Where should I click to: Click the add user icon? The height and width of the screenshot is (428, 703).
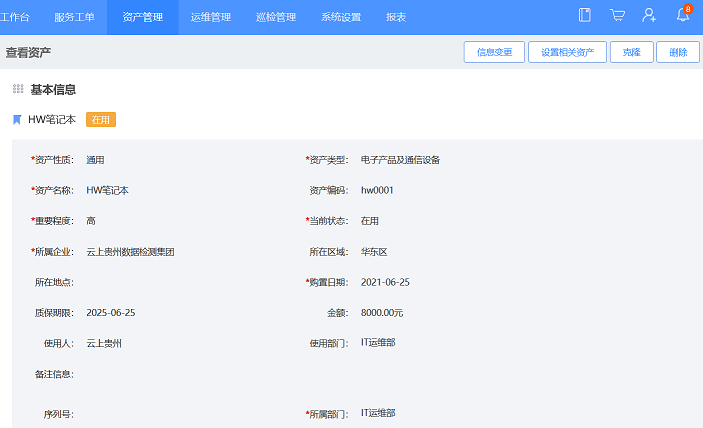[x=649, y=15]
